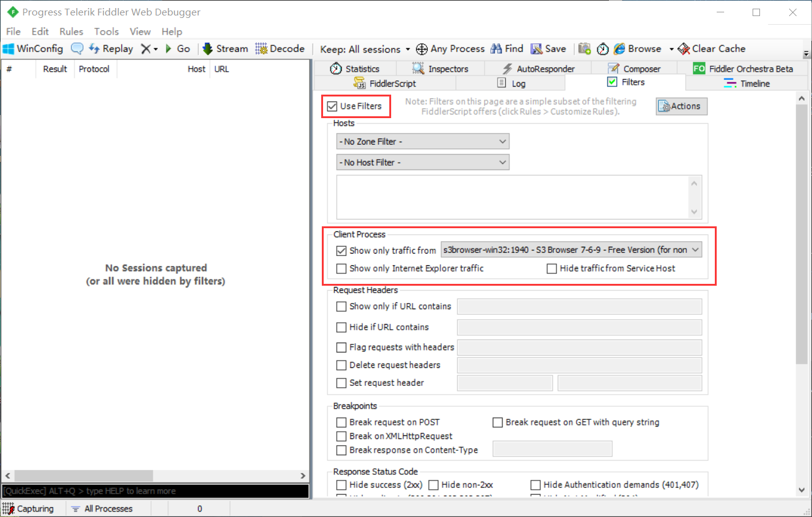Open the File menu
Screen dimensions: 812x517
pyautogui.click(x=13, y=32)
